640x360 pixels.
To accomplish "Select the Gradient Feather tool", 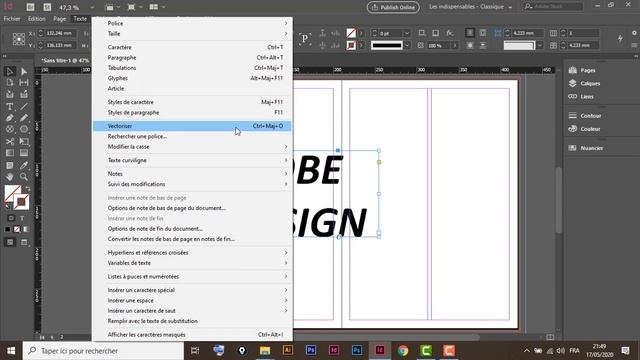I will pos(24,153).
